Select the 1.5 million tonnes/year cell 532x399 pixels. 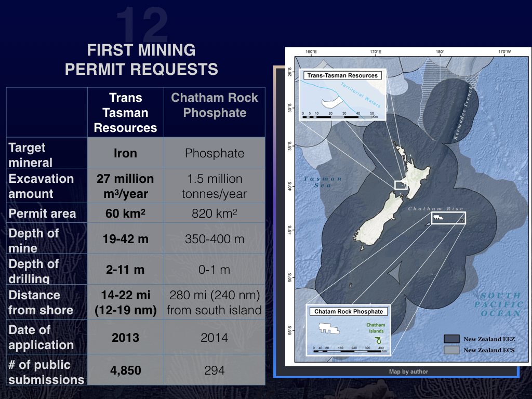(215, 186)
